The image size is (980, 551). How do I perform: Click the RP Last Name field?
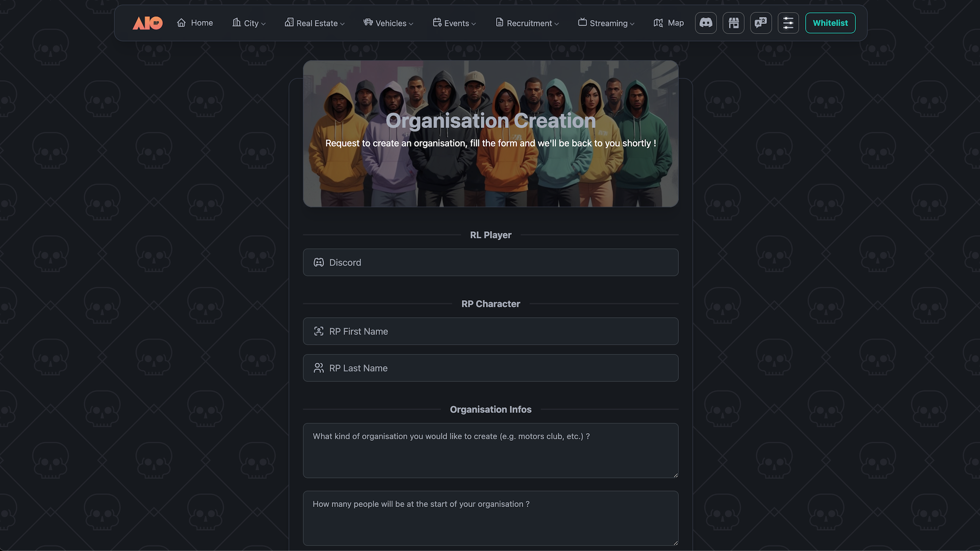(491, 368)
